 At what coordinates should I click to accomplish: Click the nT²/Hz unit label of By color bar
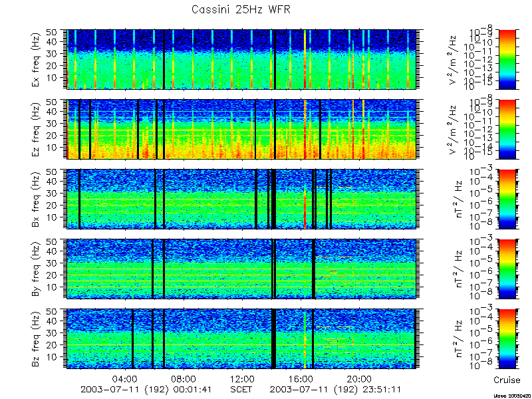tap(459, 269)
